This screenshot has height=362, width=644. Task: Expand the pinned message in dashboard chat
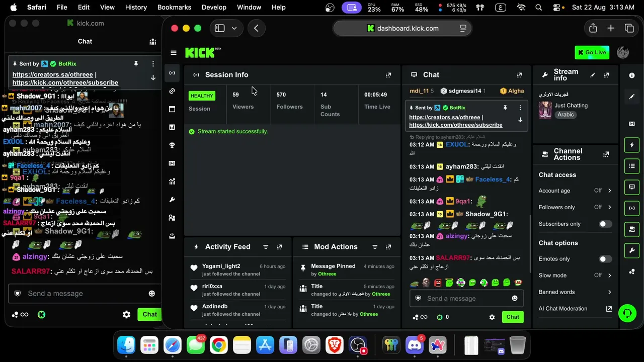520,120
